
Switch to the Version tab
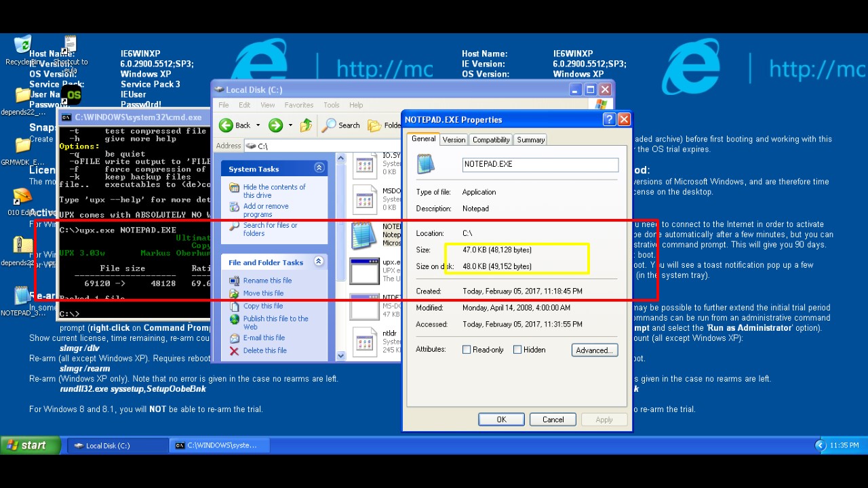coord(454,140)
